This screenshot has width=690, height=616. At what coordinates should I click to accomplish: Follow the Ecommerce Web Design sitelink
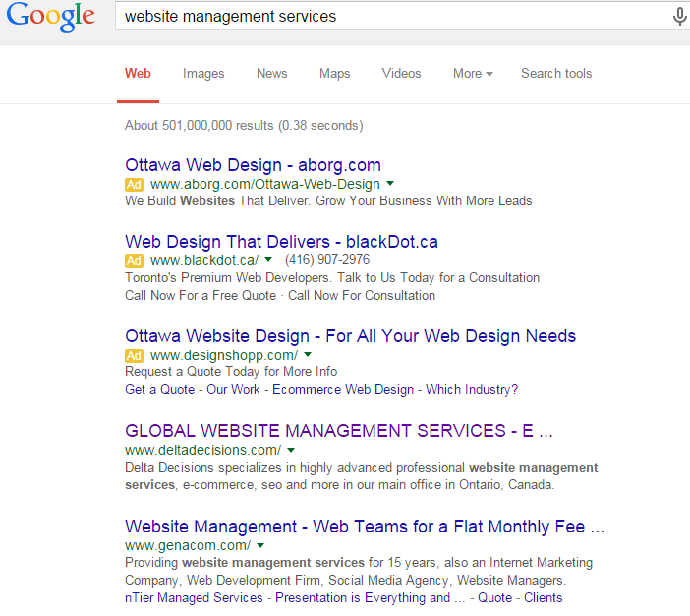[343, 389]
